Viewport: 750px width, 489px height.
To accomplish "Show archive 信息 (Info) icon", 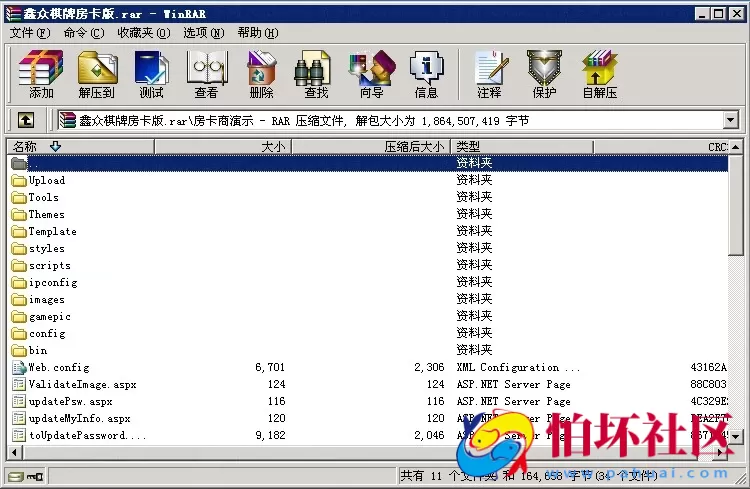I will click(x=426, y=75).
